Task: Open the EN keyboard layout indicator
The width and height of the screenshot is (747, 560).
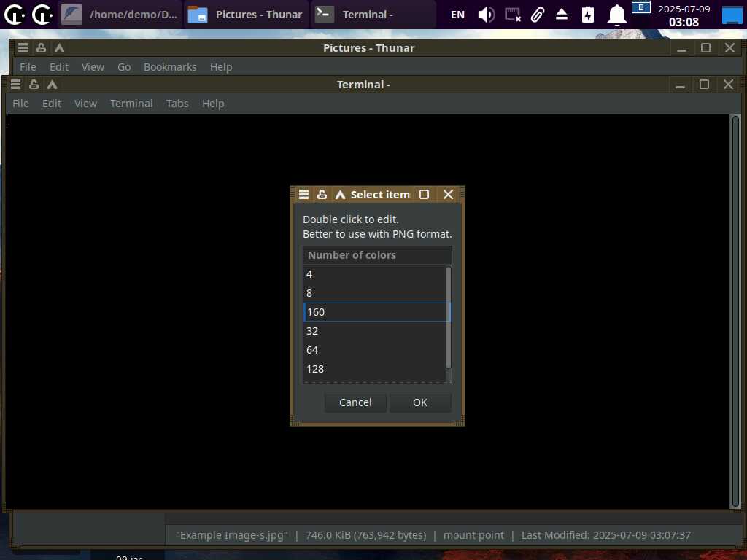Action: (x=457, y=15)
